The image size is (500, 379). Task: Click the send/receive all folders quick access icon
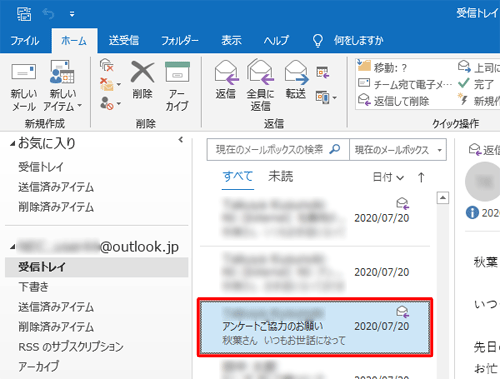[24, 14]
